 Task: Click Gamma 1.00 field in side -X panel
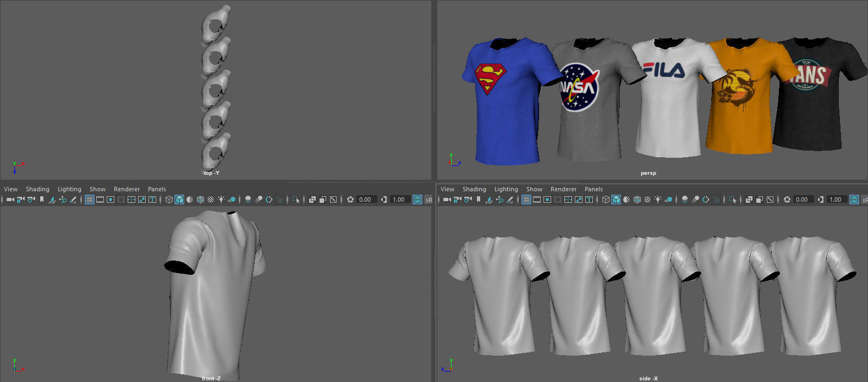[x=836, y=200]
